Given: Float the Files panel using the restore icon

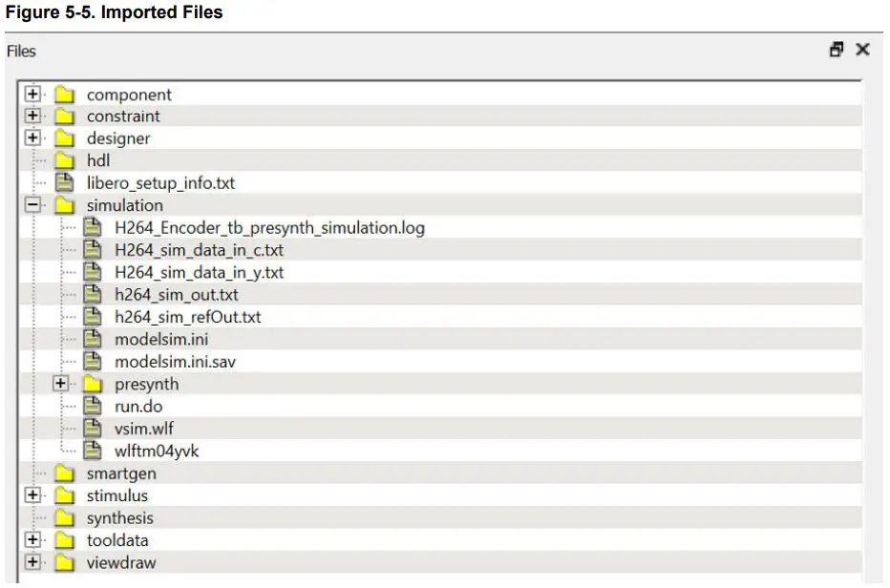Looking at the screenshot, I should [x=837, y=50].
